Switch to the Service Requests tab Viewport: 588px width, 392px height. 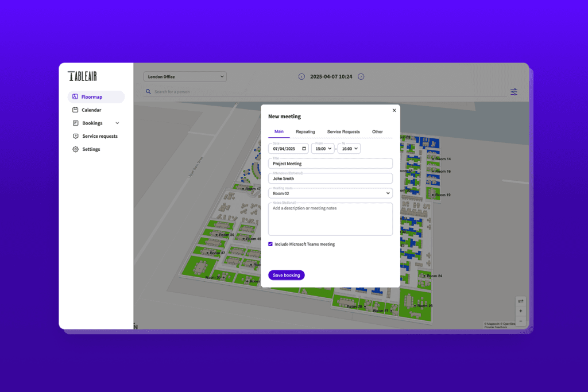pyautogui.click(x=343, y=132)
